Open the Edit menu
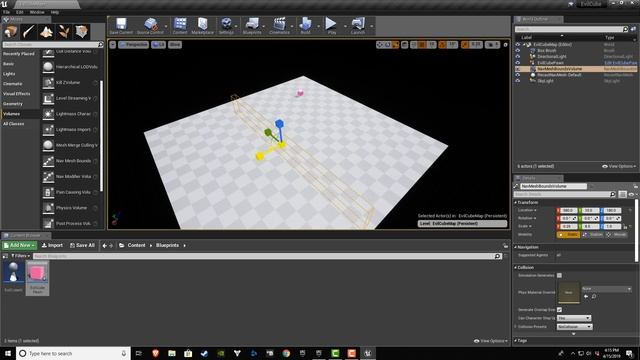This screenshot has width=640, height=360. [x=19, y=12]
